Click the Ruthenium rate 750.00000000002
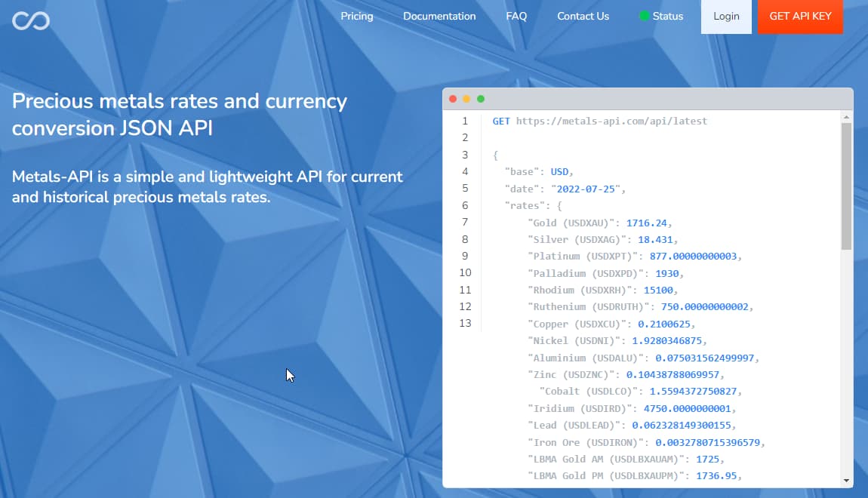The image size is (868, 498). point(705,306)
